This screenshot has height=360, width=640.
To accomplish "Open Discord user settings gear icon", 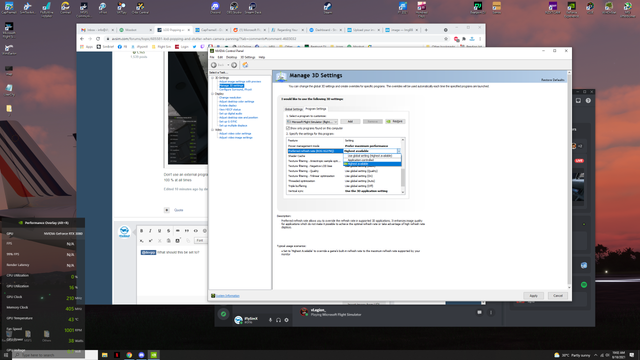I will 287,320.
